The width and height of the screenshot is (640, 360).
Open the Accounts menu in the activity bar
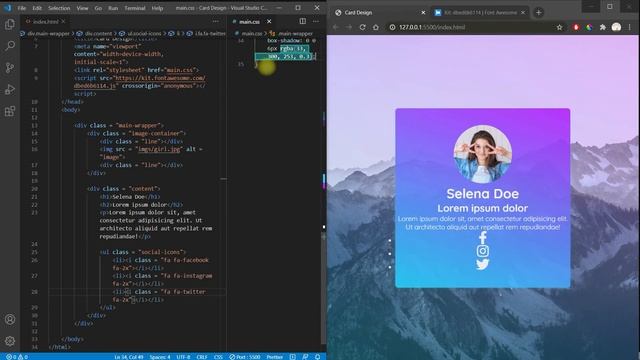10,319
